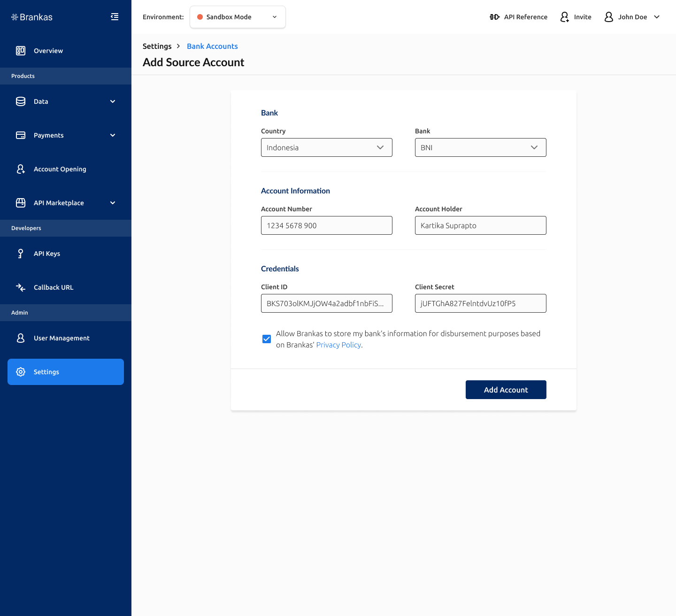676x616 pixels.
Task: Click the Settings breadcrumb
Action: pyautogui.click(x=157, y=46)
